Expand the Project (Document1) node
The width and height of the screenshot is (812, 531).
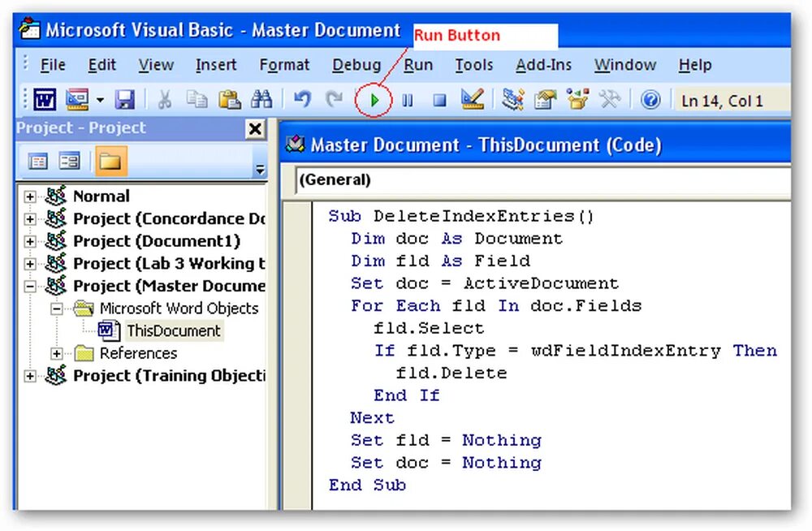(x=30, y=241)
